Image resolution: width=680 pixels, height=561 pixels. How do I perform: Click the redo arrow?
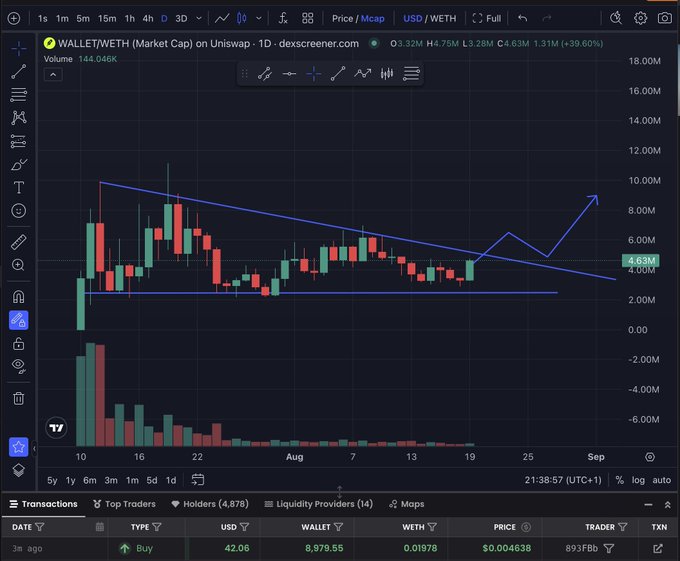point(547,18)
